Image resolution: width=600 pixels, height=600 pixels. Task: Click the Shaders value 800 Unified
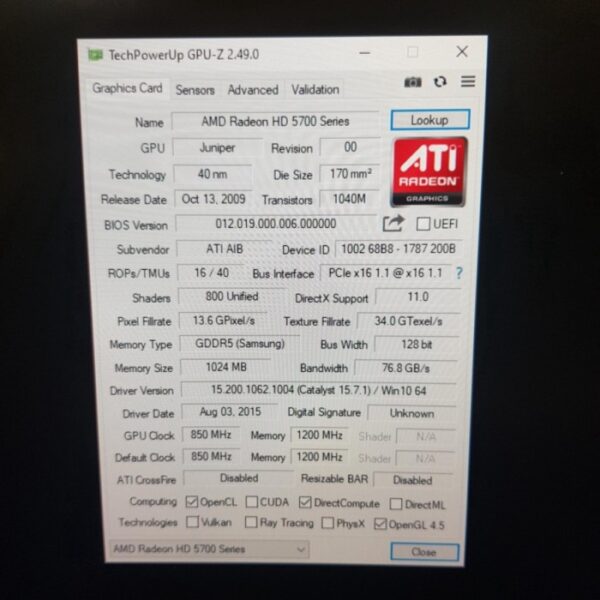[x=232, y=297]
